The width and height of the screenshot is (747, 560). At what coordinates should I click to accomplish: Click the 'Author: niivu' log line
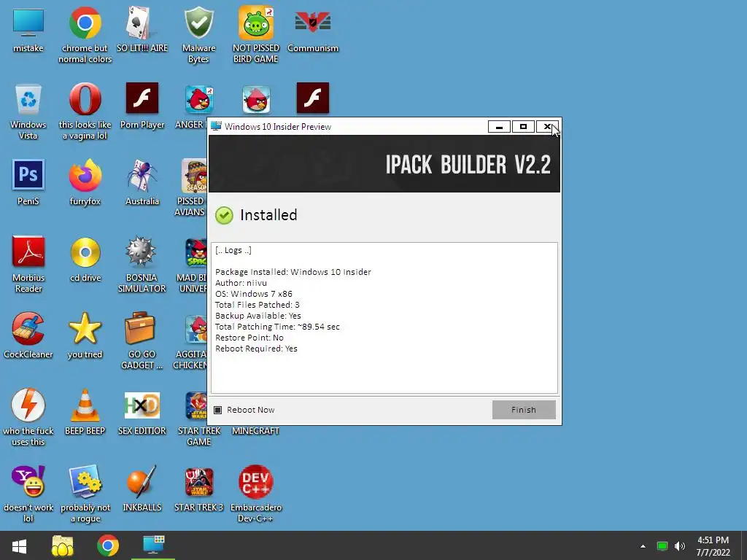point(241,283)
